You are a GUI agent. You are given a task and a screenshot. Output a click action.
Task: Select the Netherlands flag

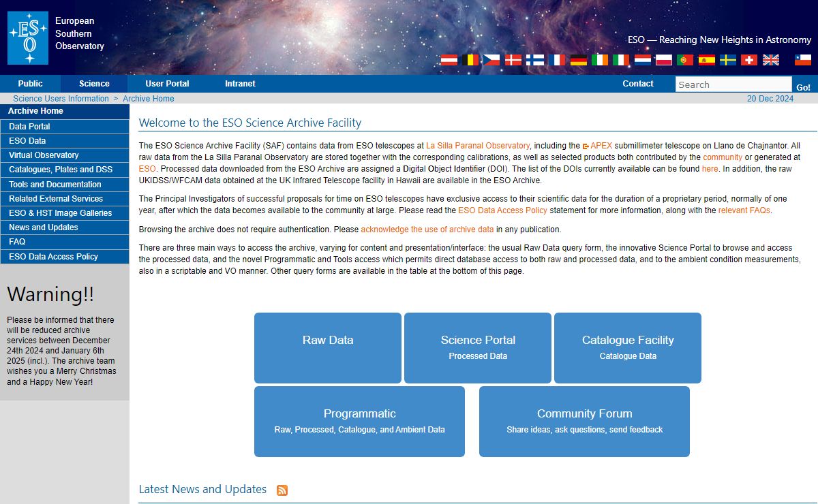tap(643, 60)
